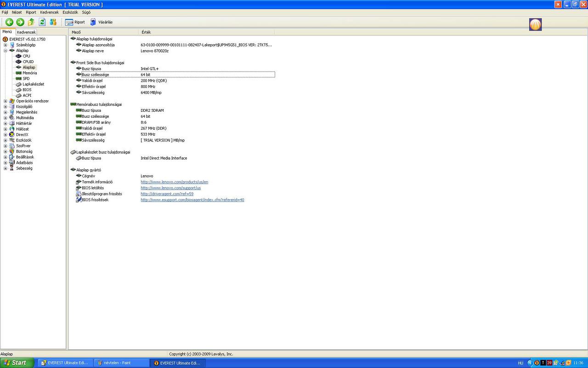588x368 pixels.
Task: Switch to the Kedvencek tab in the side panel
Action: (x=26, y=32)
